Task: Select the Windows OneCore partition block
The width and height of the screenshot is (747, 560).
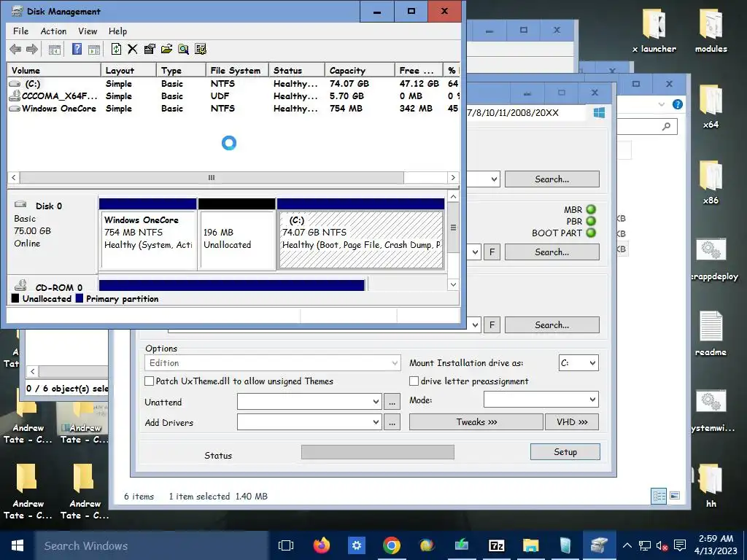Action: coord(148,234)
